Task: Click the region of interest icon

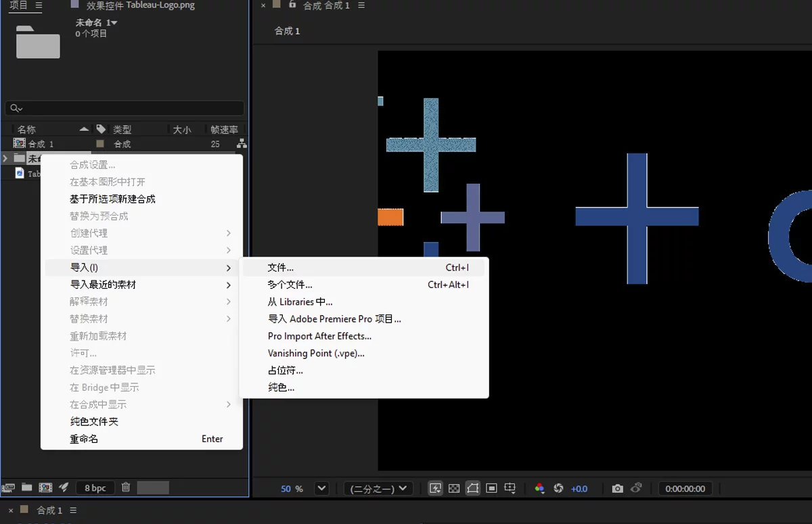Action: click(x=492, y=488)
